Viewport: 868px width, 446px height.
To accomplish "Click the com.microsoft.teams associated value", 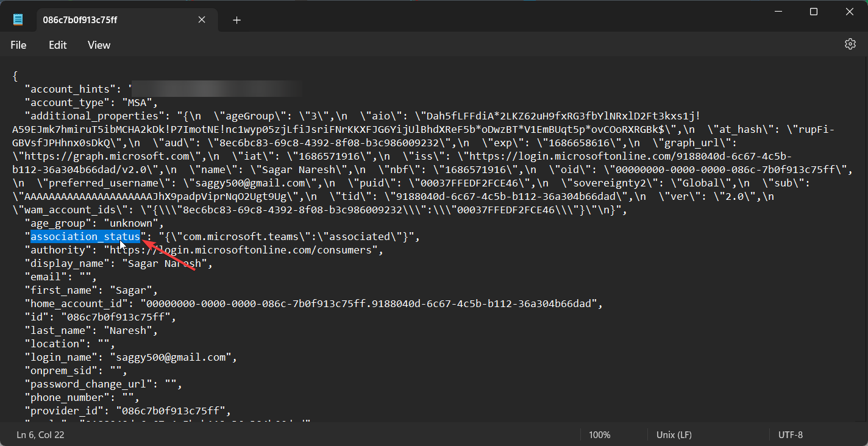I will click(286, 236).
